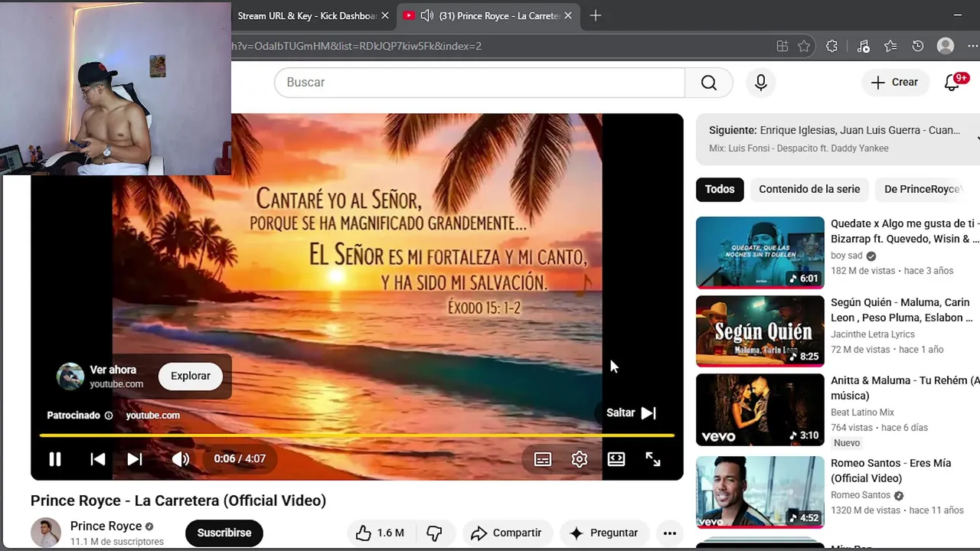Viewport: 980px width, 551px height.
Task: Open video player settings gear
Action: (580, 459)
